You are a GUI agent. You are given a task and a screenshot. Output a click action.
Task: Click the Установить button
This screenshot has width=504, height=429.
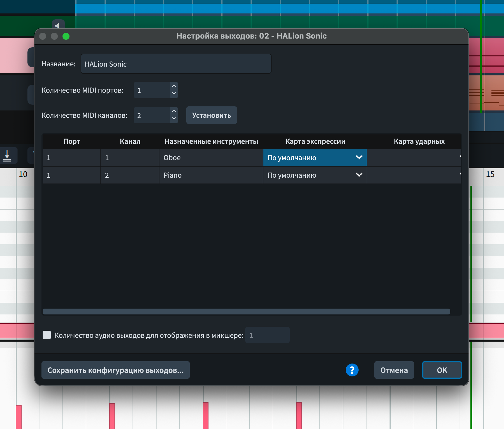click(x=212, y=115)
